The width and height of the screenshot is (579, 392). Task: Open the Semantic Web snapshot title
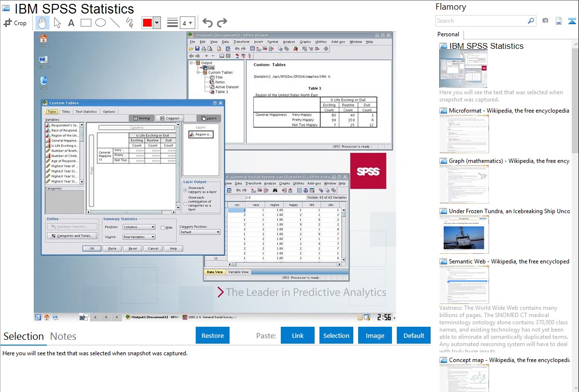point(509,261)
